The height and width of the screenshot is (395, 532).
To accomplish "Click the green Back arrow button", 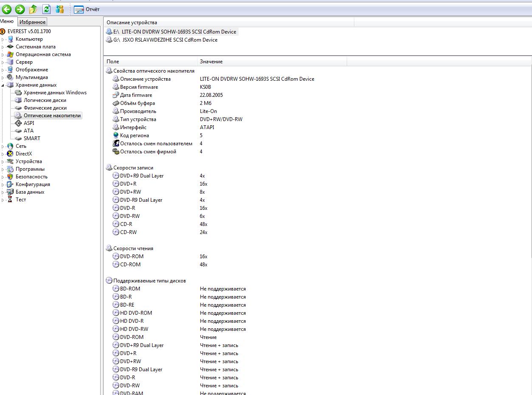I will coord(7,9).
